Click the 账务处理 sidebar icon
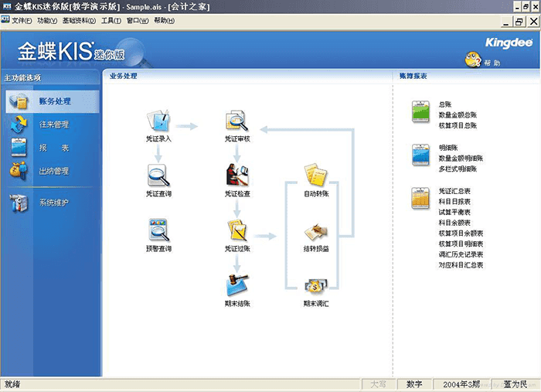This screenshot has height=392, width=541. point(19,101)
